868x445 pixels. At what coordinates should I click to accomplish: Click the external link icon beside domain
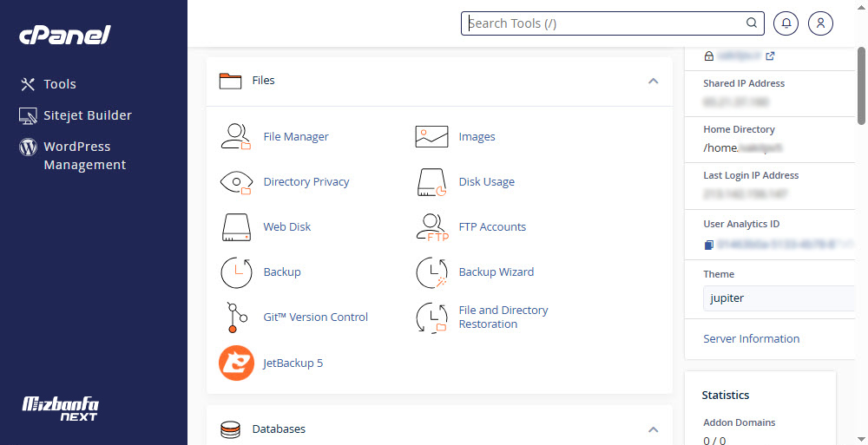click(x=770, y=56)
